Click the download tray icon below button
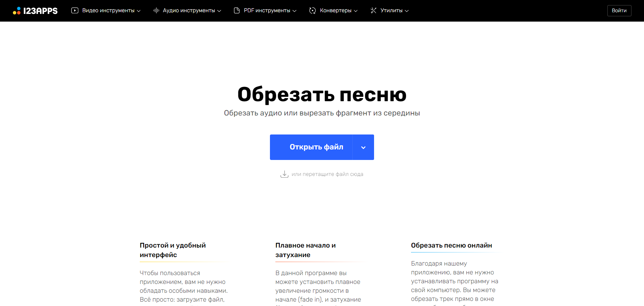This screenshot has height=306, width=644. (284, 174)
